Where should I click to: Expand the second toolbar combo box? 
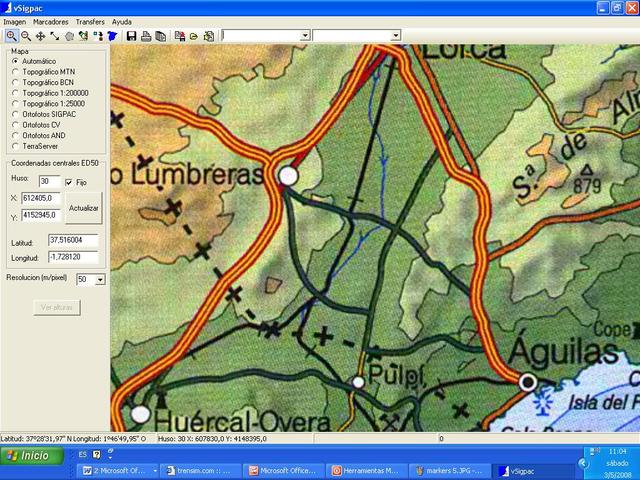395,35
